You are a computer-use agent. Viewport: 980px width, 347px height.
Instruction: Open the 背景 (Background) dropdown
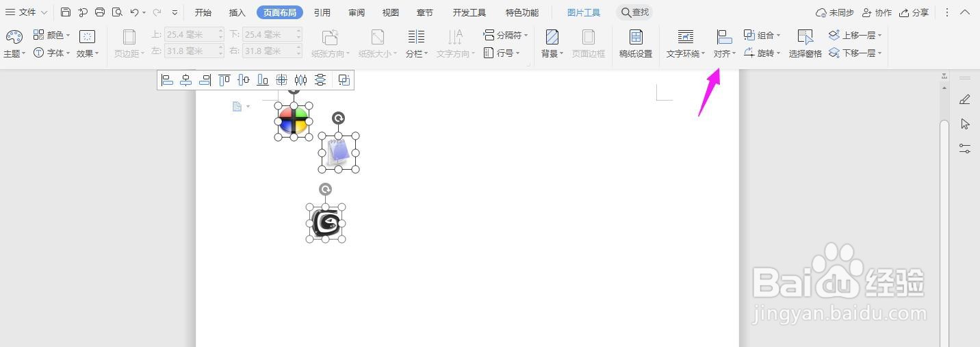pos(552,44)
